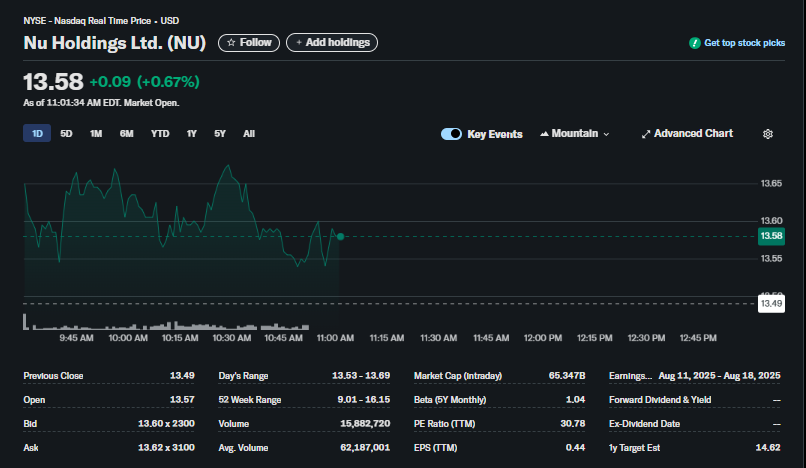
Task: Select the 5Y chart range
Action: (x=220, y=134)
